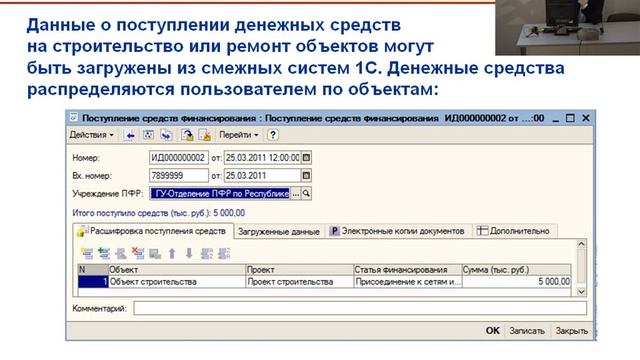
Task: Click the blue back-arrow toolbar icon
Action: click(130, 135)
